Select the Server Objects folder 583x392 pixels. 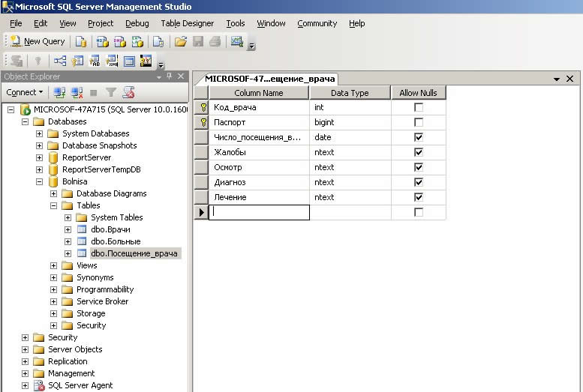click(x=75, y=349)
